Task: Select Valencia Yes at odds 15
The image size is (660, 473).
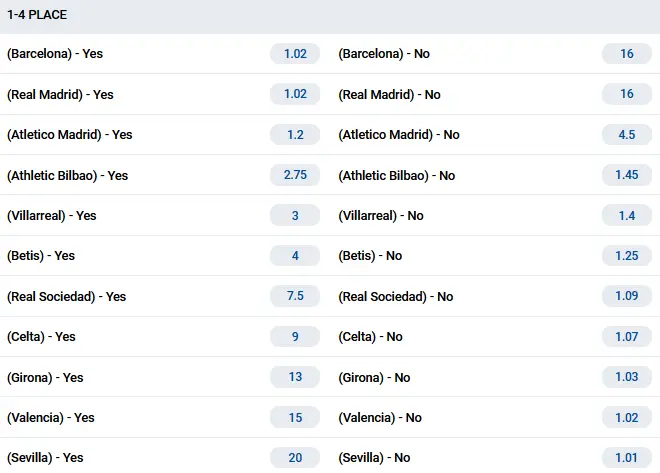Action: (295, 417)
